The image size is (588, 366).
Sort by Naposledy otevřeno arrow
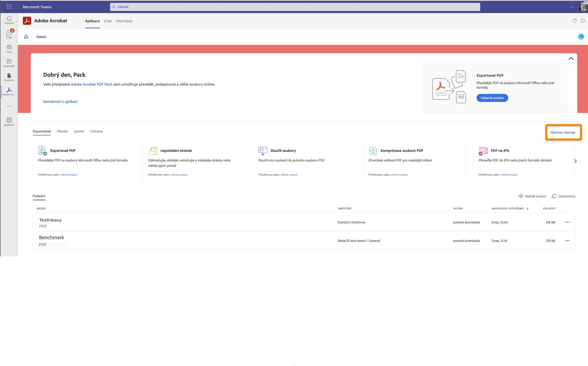click(x=527, y=208)
